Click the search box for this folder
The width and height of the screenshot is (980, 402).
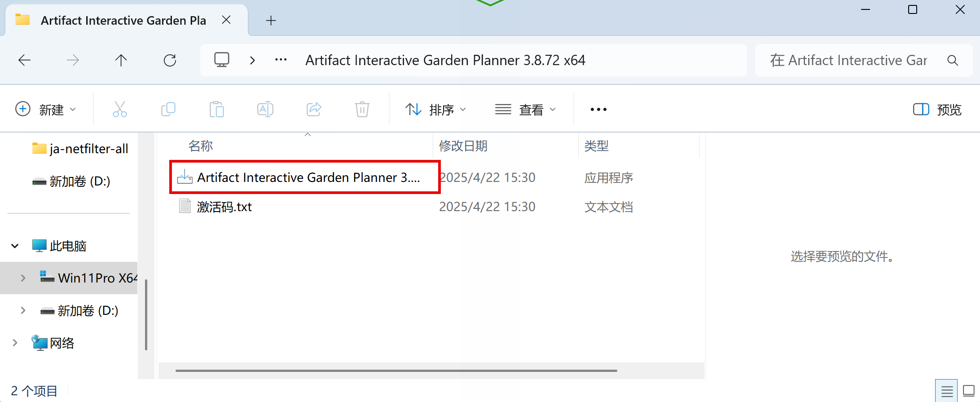coord(848,60)
